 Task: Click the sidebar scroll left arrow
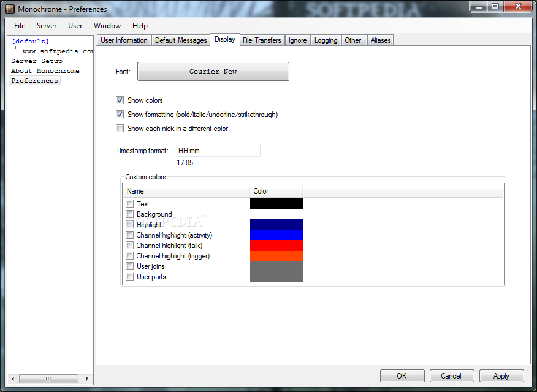[13, 379]
